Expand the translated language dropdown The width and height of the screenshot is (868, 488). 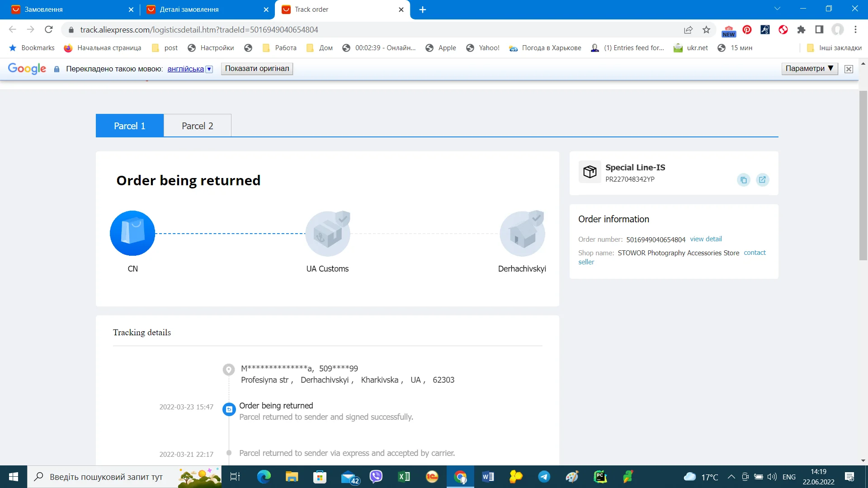[209, 69]
